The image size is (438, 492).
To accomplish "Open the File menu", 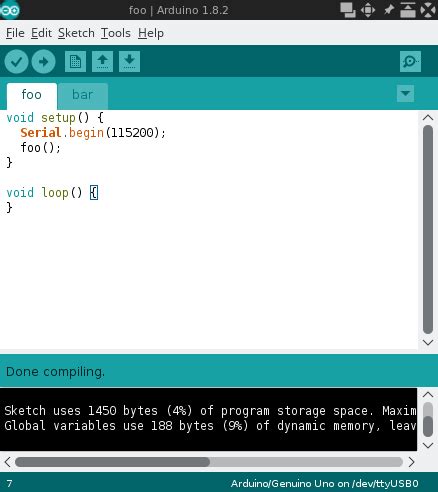I will coord(15,33).
